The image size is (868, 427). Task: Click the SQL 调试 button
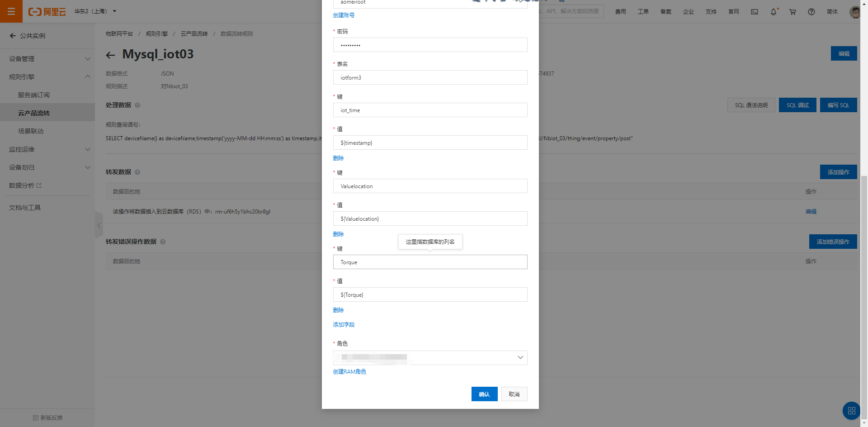click(797, 105)
